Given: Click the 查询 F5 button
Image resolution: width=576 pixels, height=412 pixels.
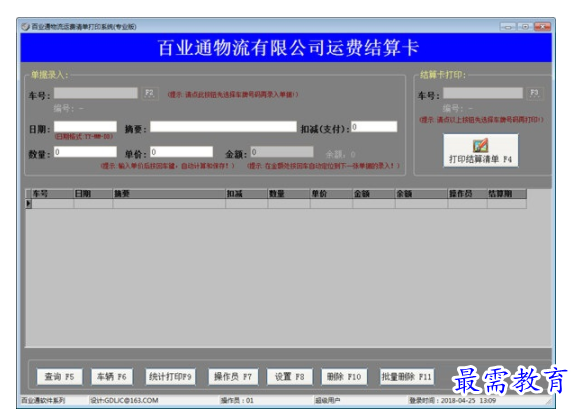Looking at the screenshot, I should pos(60,377).
